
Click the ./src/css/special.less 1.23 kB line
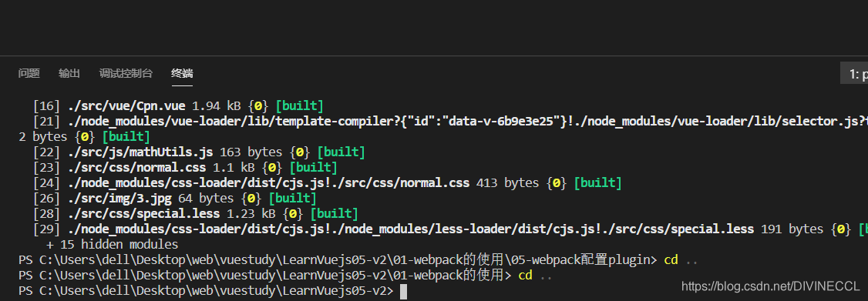[x=195, y=213]
